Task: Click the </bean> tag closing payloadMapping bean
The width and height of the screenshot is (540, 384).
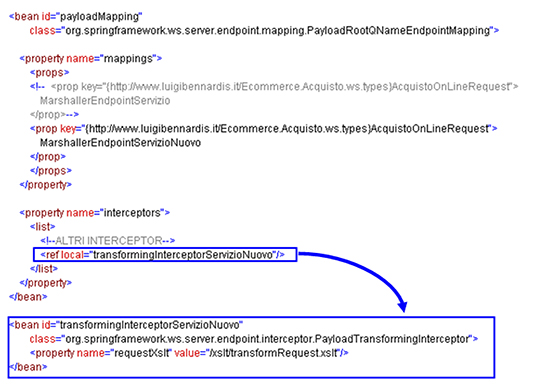Action: [x=28, y=297]
